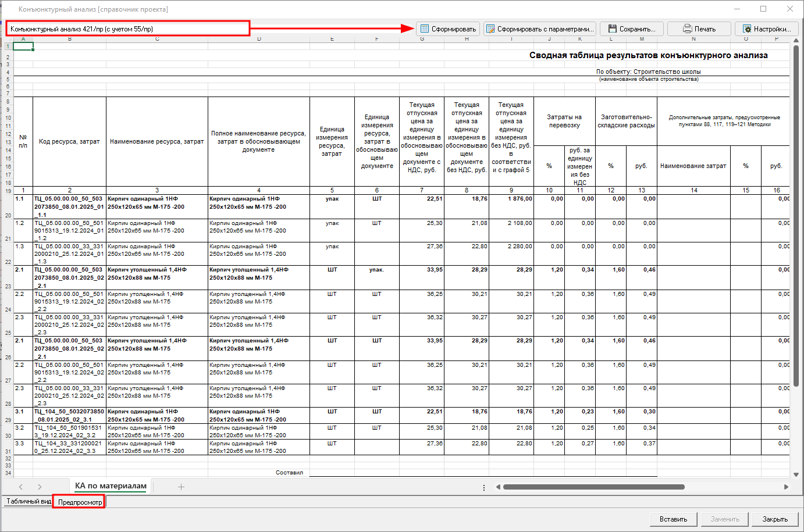Click the header Наименование ресурса, затрат
The image size is (804, 532).
click(x=157, y=141)
